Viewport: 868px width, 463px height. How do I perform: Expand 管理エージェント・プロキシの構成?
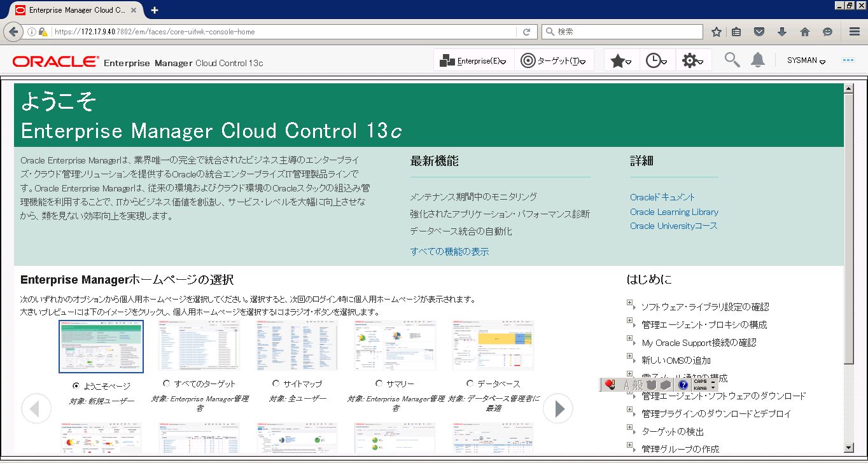pyautogui.click(x=630, y=321)
